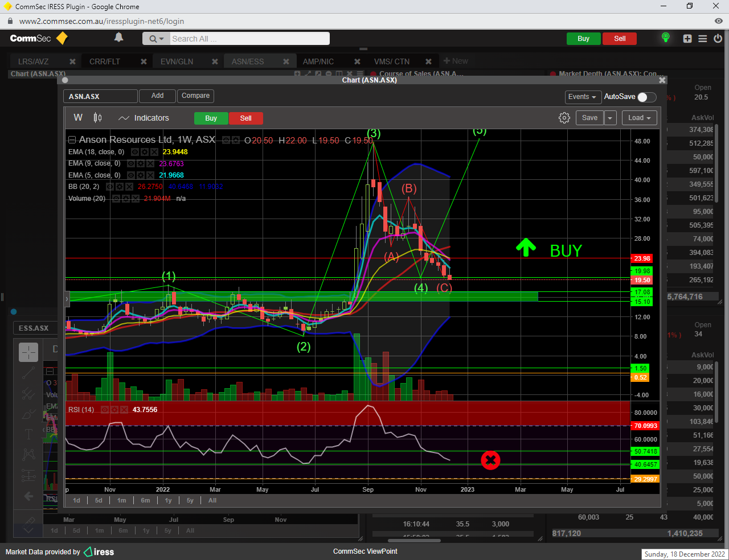Remove the EMA 18 indicator
This screenshot has width=729, height=560.
tap(154, 152)
